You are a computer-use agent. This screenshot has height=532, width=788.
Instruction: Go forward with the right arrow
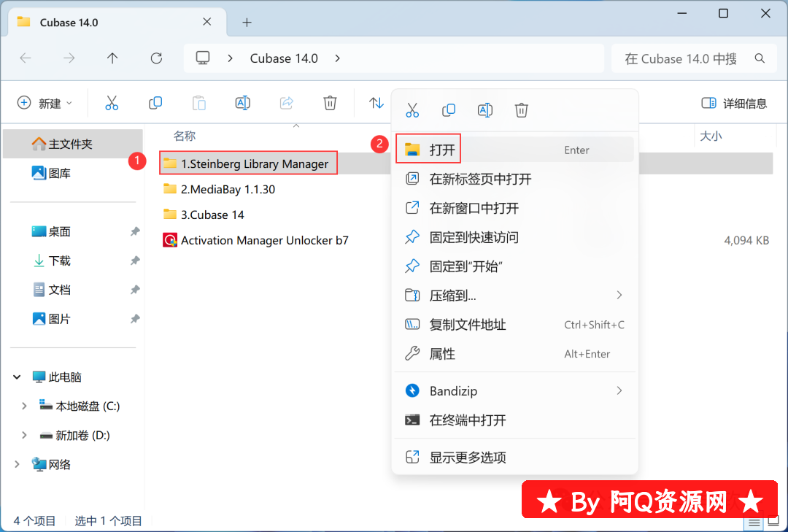pos(69,58)
